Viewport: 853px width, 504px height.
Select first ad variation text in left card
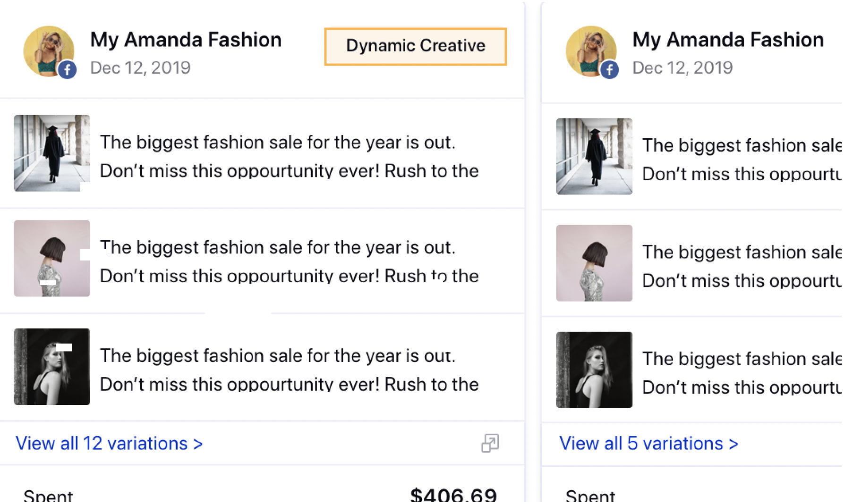click(289, 156)
